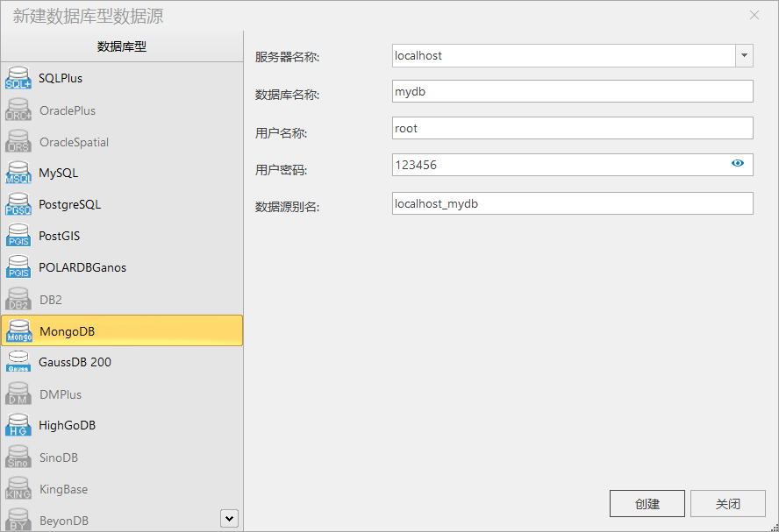Select the GaussDB 200 list label
This screenshot has height=532, width=779.
click(75, 362)
